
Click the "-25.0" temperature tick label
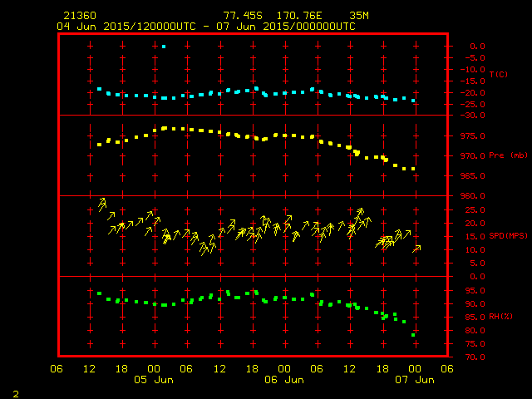[473, 104]
